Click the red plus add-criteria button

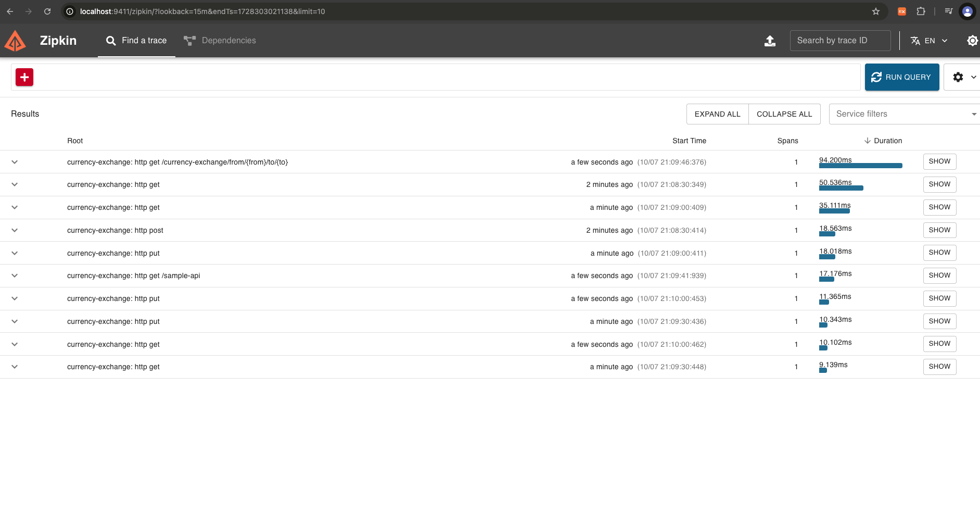click(24, 77)
